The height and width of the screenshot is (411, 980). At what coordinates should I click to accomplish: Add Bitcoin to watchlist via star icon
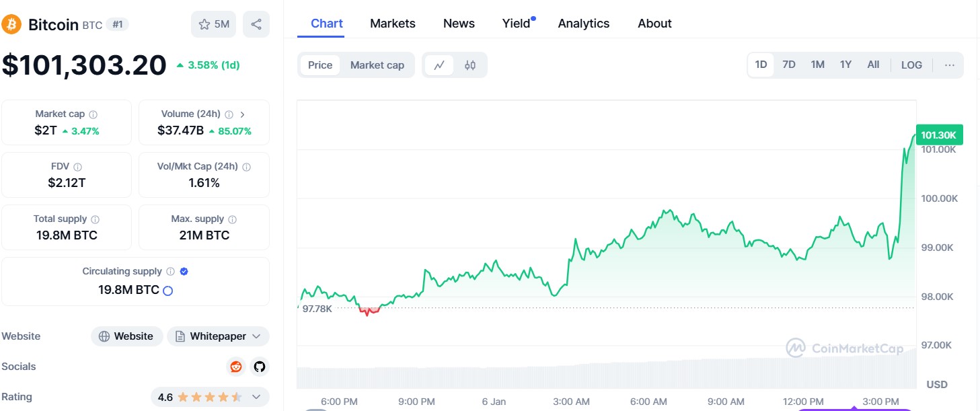(204, 24)
